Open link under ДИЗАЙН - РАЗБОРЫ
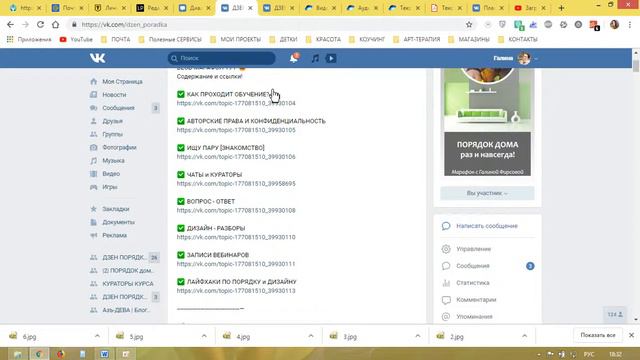The image size is (640, 360). click(236, 237)
